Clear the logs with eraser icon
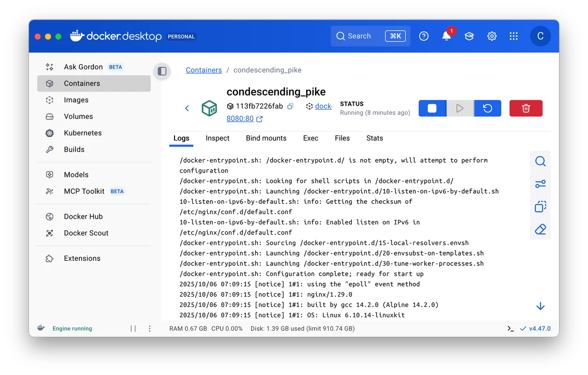 coord(540,229)
